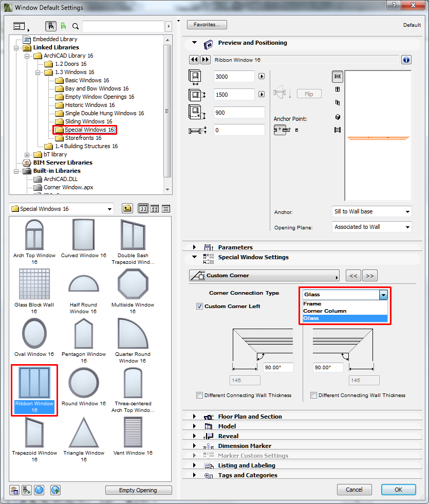Uncheck Custom Corner Left checkbox
Viewport: 429px width, 504px height.
coord(199,307)
